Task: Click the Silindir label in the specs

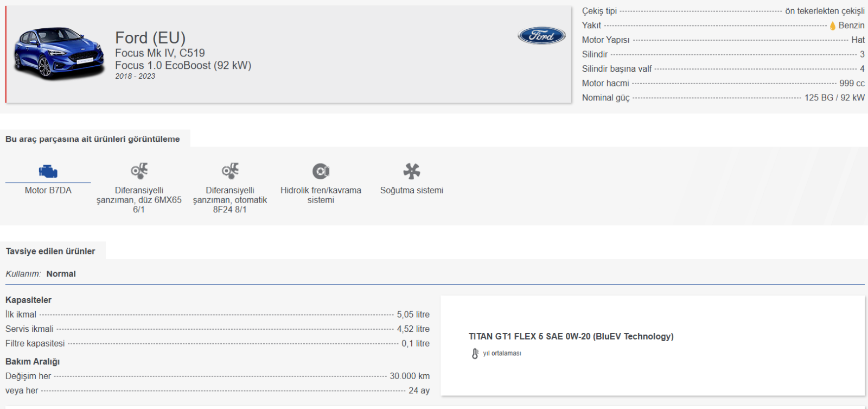Action: point(595,54)
